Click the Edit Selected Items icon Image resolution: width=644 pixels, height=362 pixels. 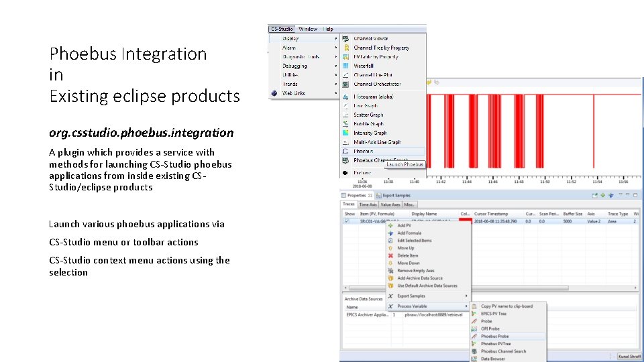pos(390,241)
